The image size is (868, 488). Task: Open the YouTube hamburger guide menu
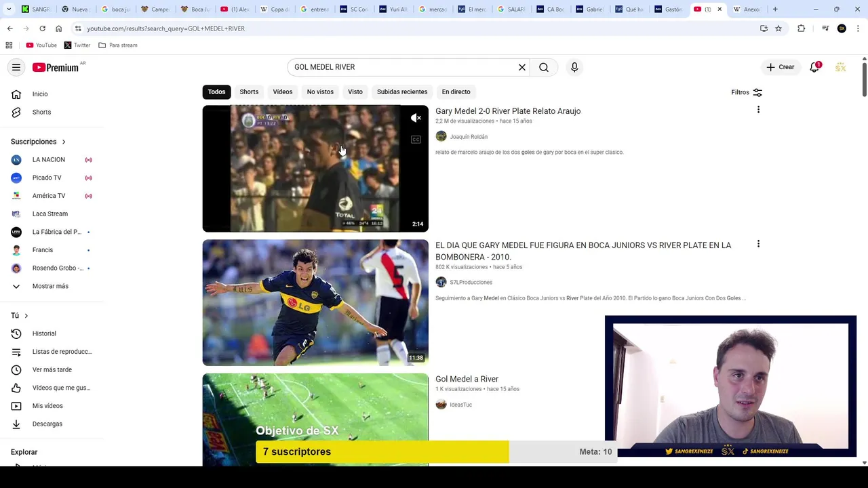[16, 67]
